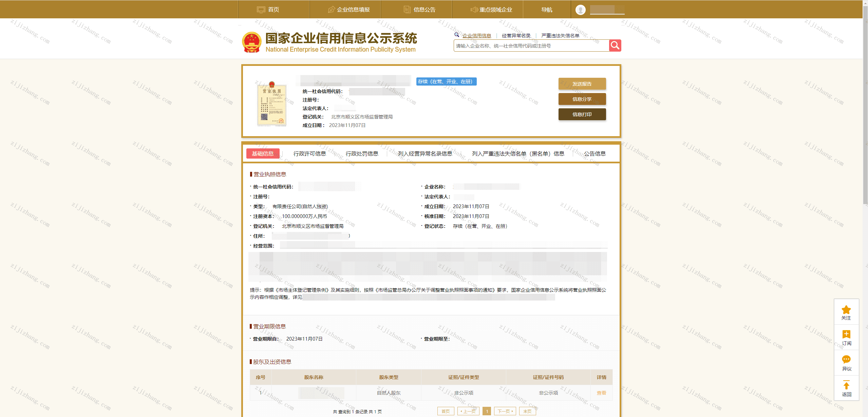Select page 1 in pagination

487,411
